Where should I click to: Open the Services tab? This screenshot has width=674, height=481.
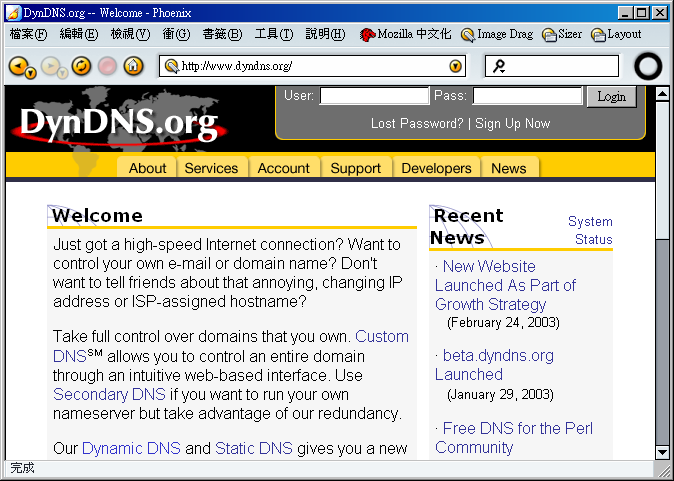(x=211, y=168)
